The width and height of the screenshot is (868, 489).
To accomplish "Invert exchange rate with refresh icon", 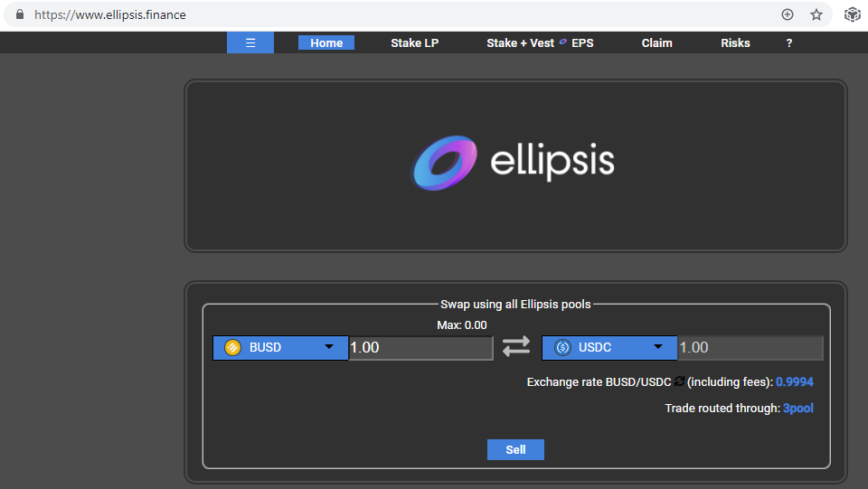I will tap(679, 381).
